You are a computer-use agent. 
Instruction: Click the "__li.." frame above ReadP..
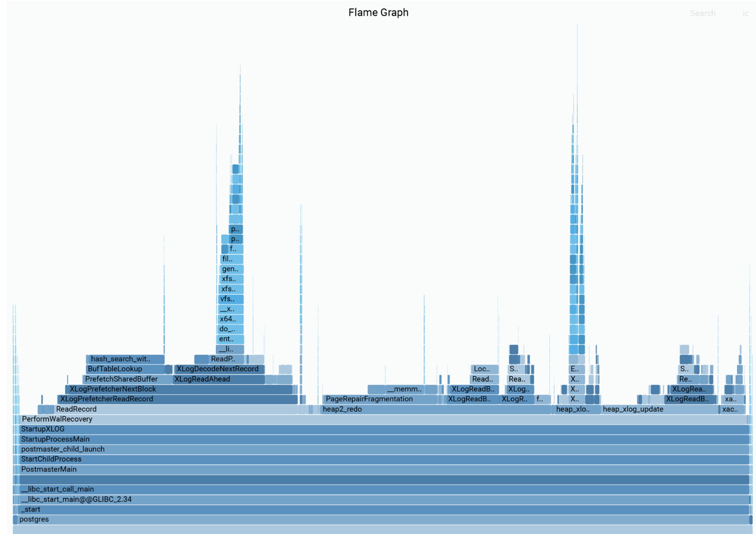pyautogui.click(x=230, y=349)
